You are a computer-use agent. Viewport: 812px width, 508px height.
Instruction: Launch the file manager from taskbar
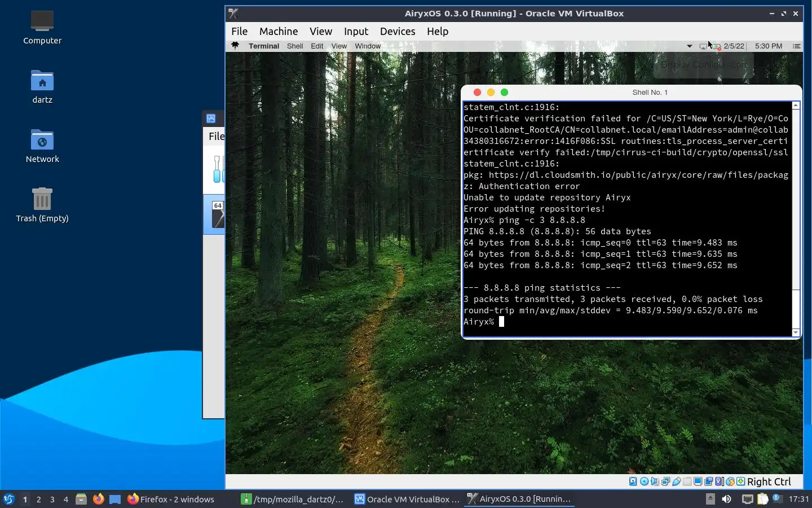[x=81, y=499]
